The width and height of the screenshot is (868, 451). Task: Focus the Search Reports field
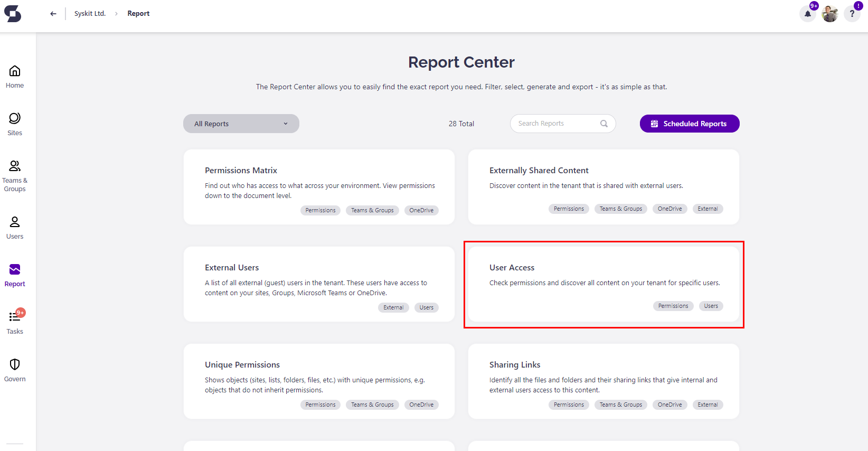coord(563,124)
